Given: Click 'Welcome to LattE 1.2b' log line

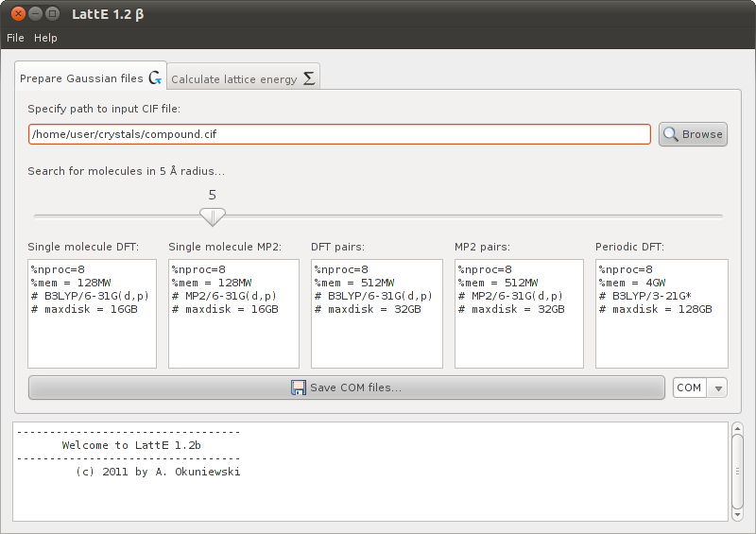Looking at the screenshot, I should 131,445.
